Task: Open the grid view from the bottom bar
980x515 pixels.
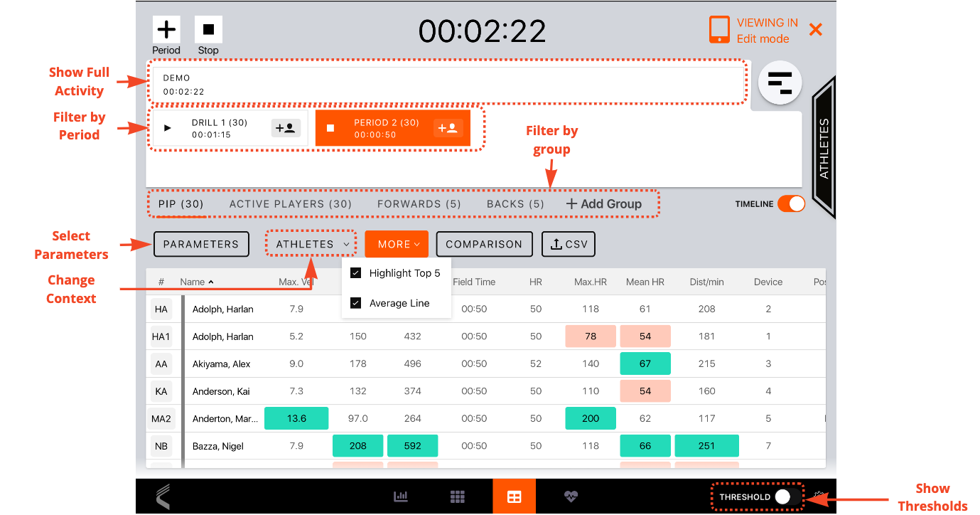Action: (x=457, y=496)
